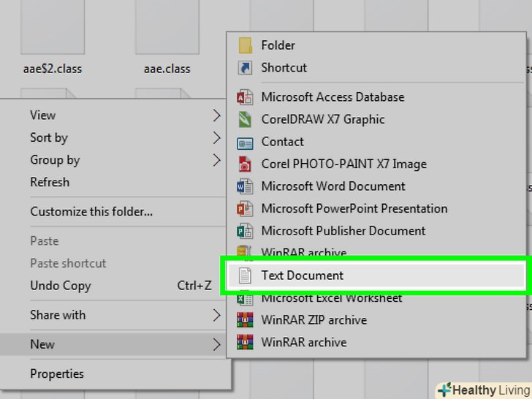The width and height of the screenshot is (532, 399).
Task: Click the bottom WinRAR archive icon
Action: point(245,342)
